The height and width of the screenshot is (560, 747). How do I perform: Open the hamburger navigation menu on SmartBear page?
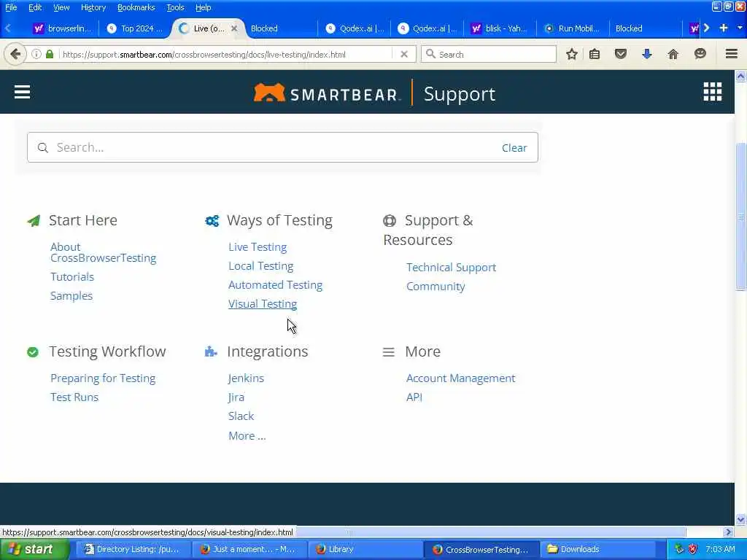tap(22, 92)
